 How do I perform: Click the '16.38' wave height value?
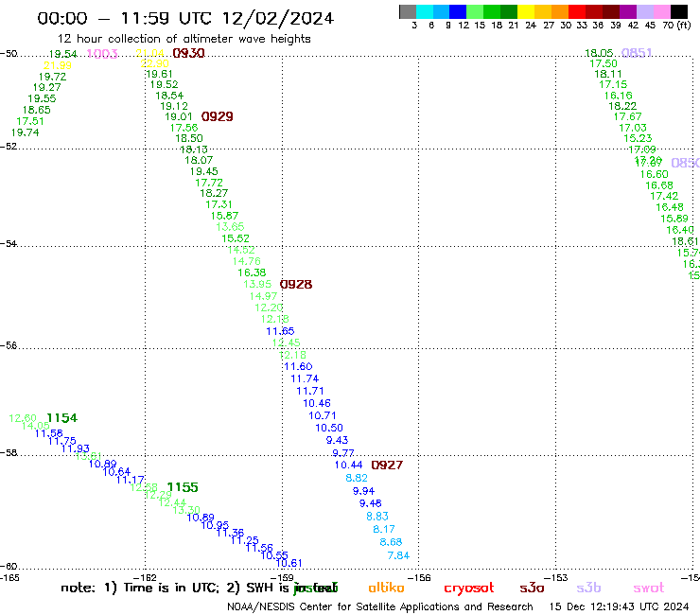tap(252, 272)
